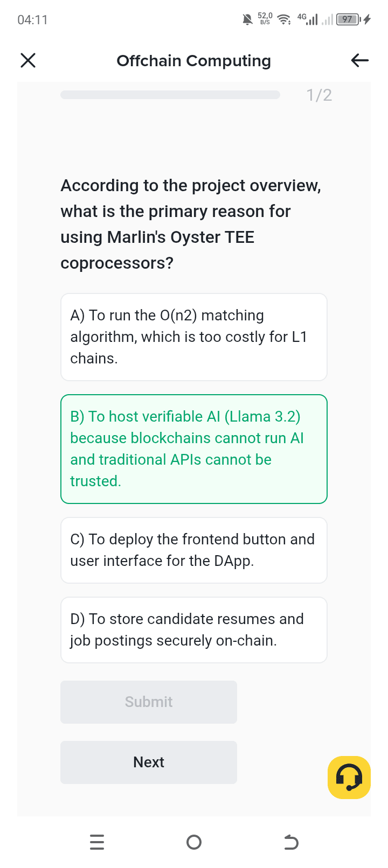Tap the Wi-Fi status icon
388x868 pixels.
coord(284,20)
